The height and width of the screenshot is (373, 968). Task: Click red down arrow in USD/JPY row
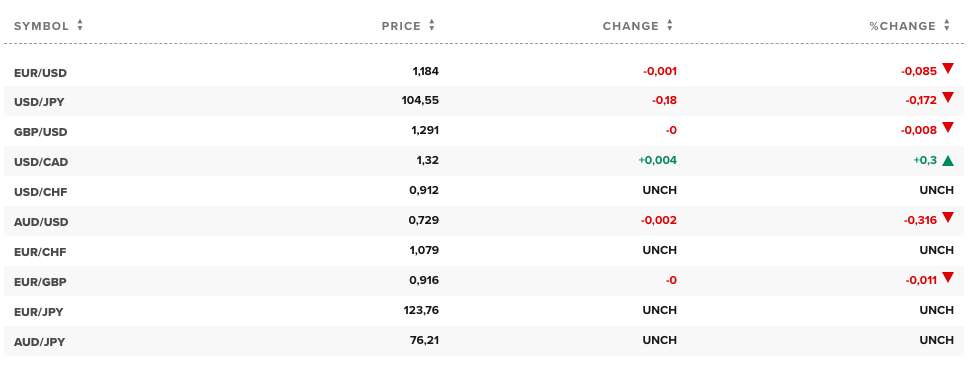[948, 97]
